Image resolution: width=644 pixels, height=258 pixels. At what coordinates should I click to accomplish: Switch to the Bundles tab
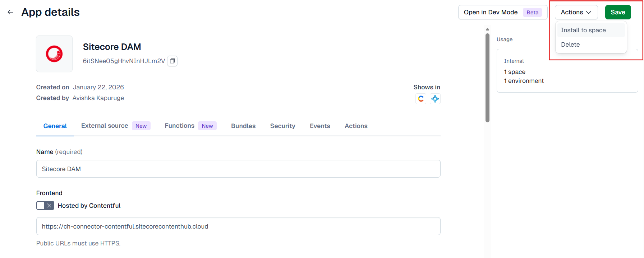point(243,126)
